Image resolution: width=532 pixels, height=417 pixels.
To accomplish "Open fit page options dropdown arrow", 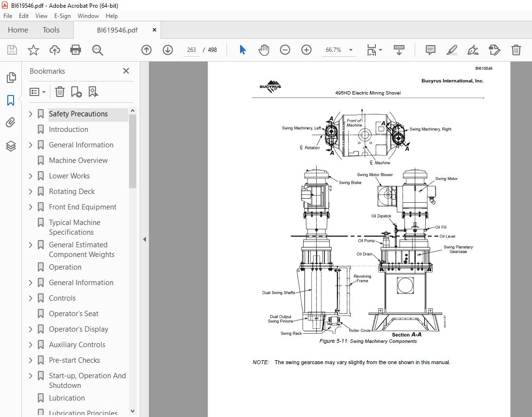I will [380, 50].
